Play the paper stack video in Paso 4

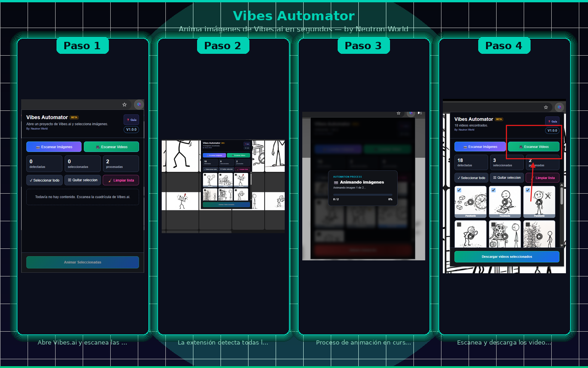point(539,236)
